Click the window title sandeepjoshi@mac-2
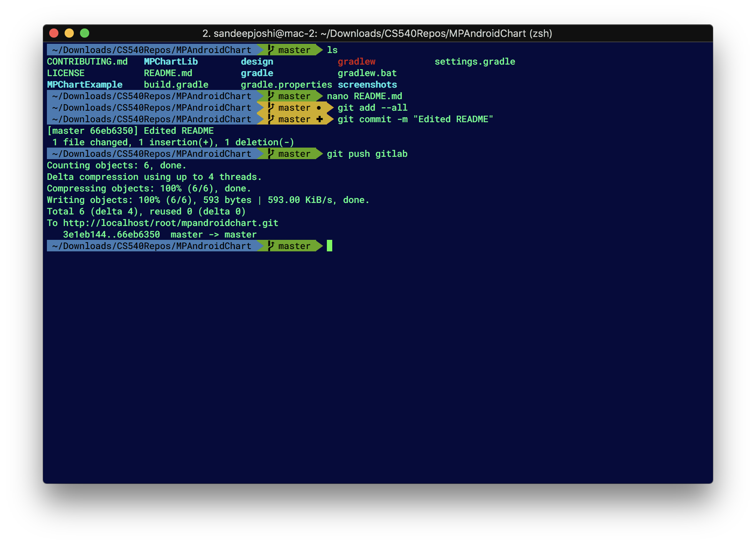Image resolution: width=756 pixels, height=545 pixels. point(377,33)
